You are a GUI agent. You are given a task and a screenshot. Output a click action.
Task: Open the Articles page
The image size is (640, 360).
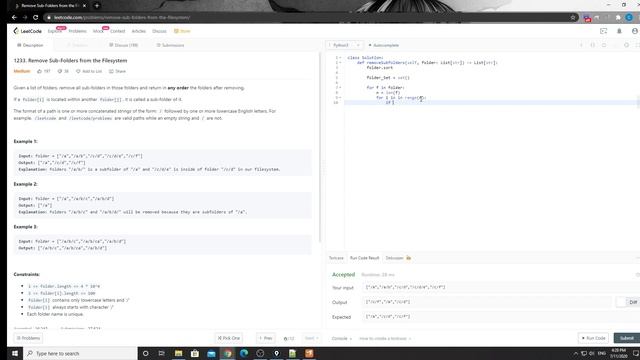coord(138,31)
